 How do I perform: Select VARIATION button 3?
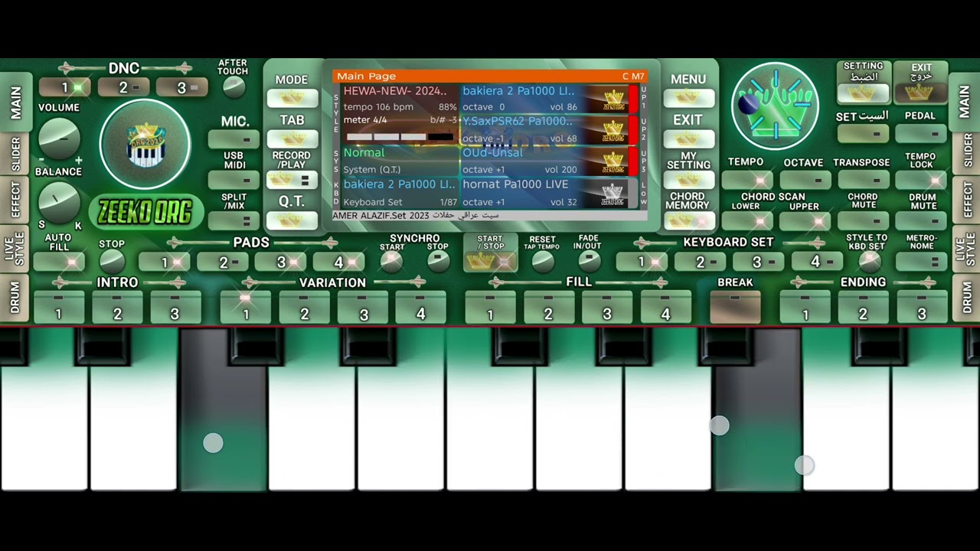pos(363,306)
